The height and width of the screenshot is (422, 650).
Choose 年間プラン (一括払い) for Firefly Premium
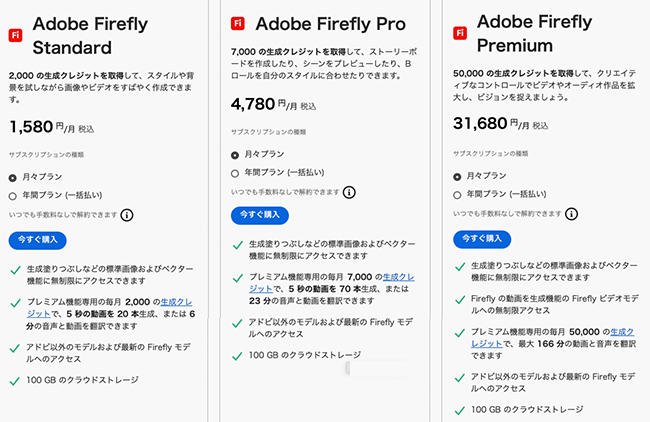tap(457, 195)
